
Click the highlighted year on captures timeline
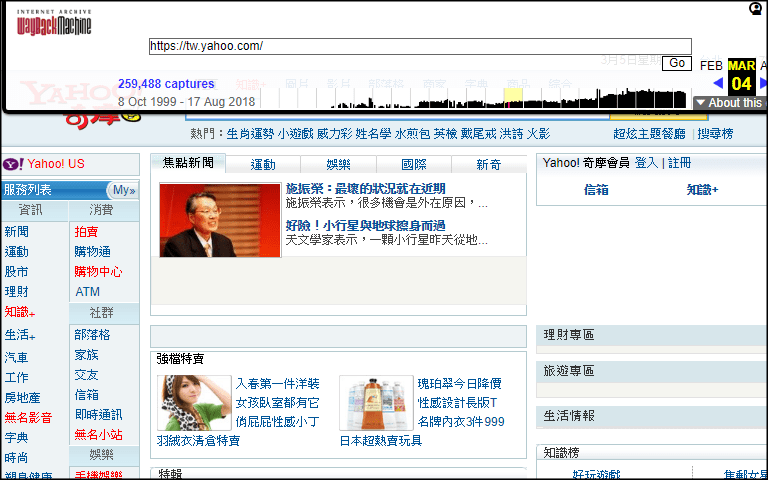point(513,97)
